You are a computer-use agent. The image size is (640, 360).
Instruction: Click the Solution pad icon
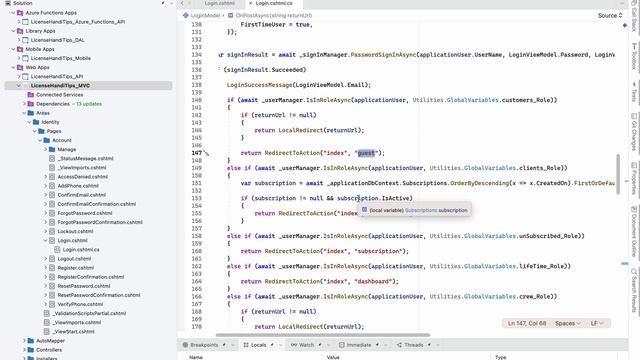(x=8, y=3)
